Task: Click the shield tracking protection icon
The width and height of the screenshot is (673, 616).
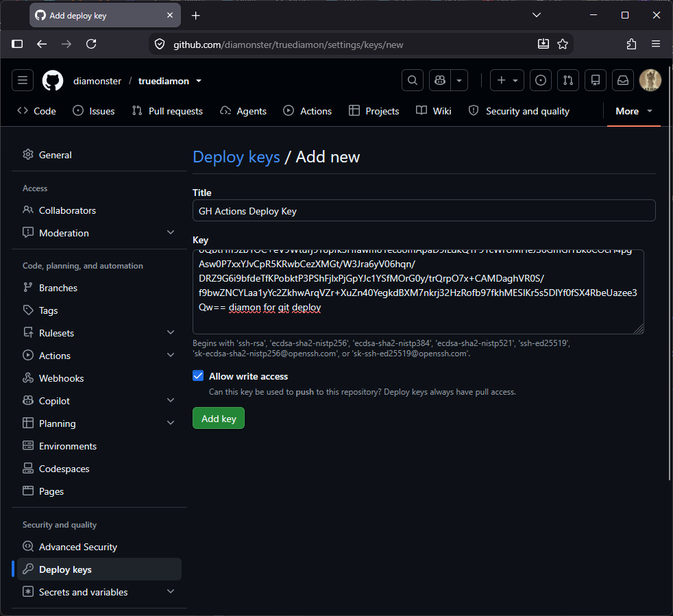Action: click(x=160, y=45)
